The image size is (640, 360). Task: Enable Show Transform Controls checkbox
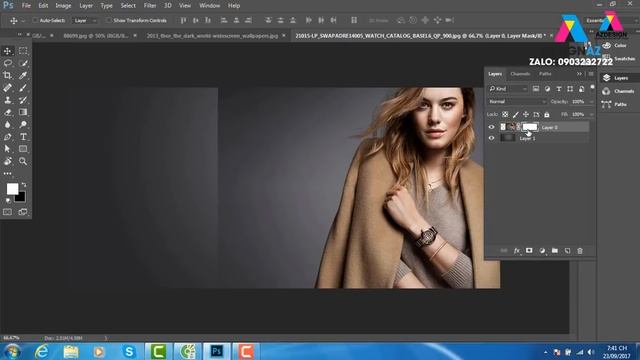[x=109, y=20]
